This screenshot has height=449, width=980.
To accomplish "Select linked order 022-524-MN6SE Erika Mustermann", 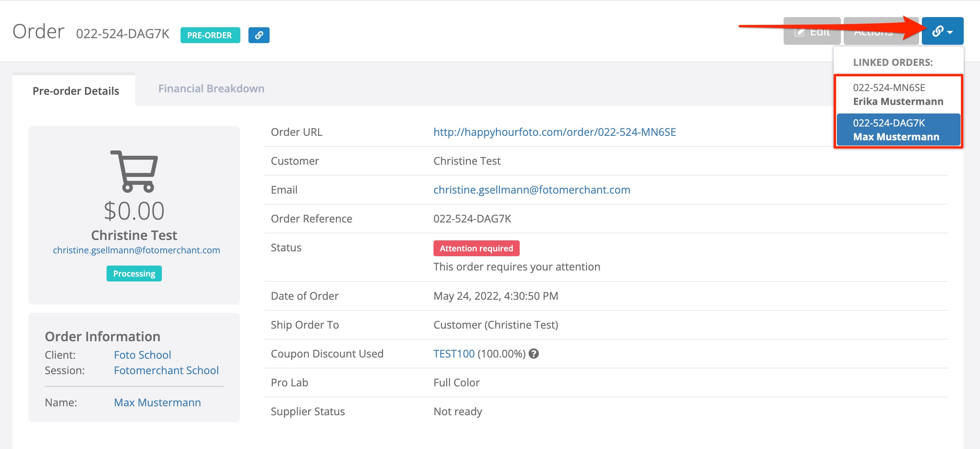I will click(898, 95).
